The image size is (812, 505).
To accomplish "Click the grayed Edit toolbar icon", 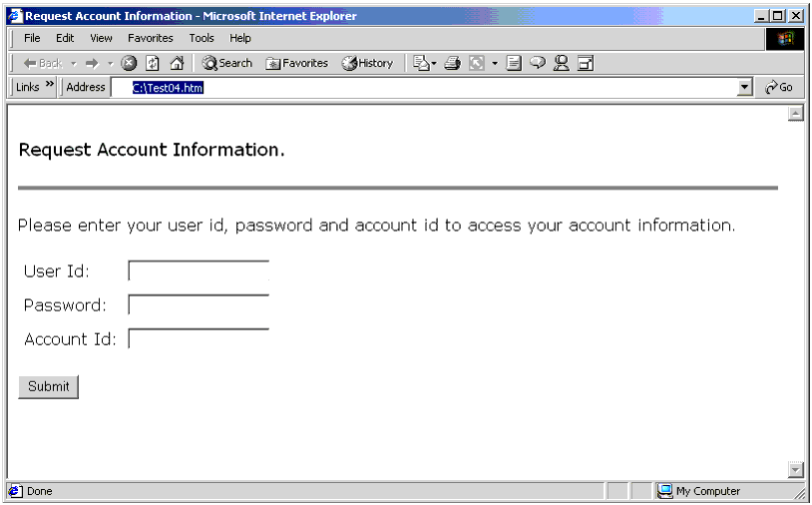I will [x=477, y=63].
